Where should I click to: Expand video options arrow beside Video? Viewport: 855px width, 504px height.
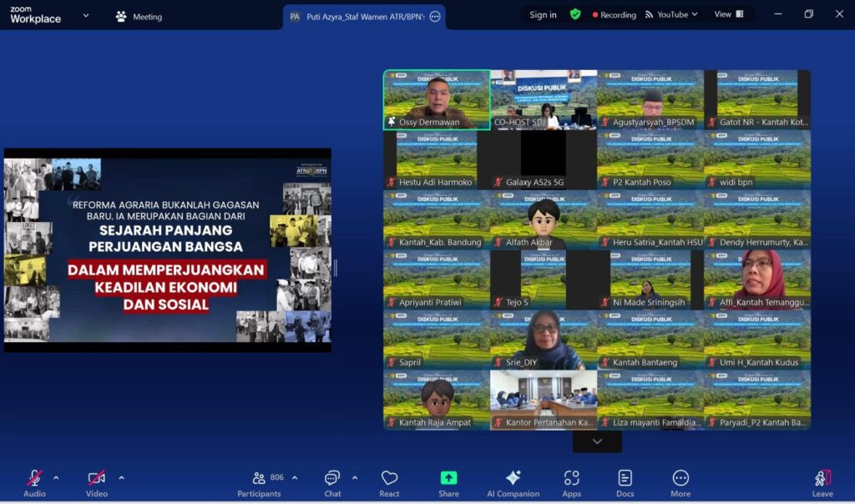point(121,477)
